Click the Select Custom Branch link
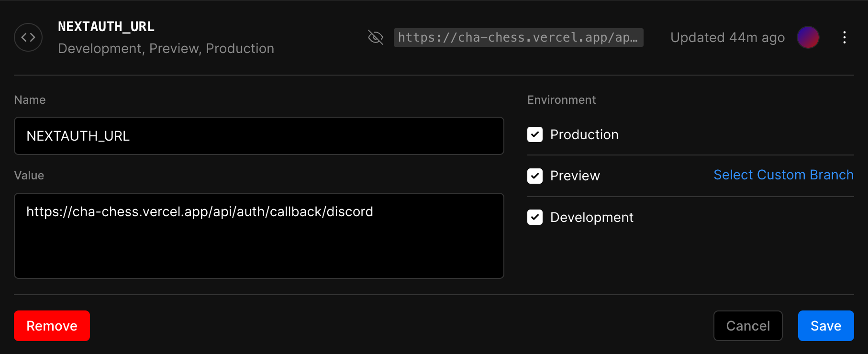The height and width of the screenshot is (354, 868). pyautogui.click(x=783, y=175)
